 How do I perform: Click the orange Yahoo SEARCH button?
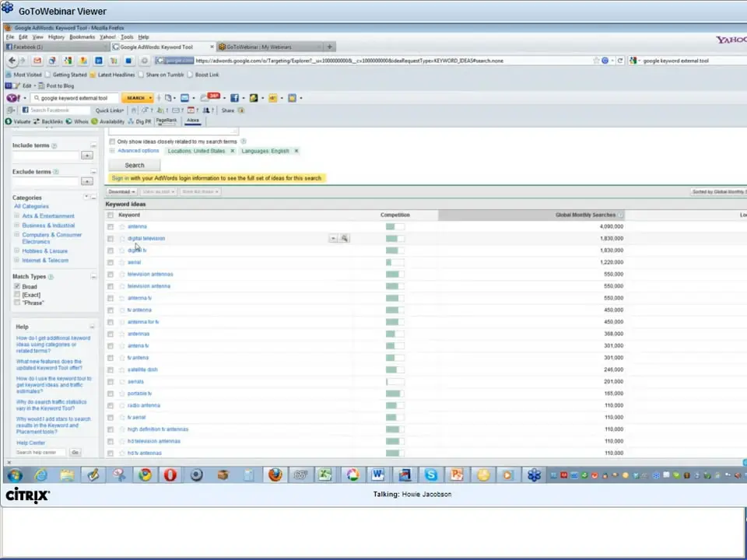click(x=137, y=98)
